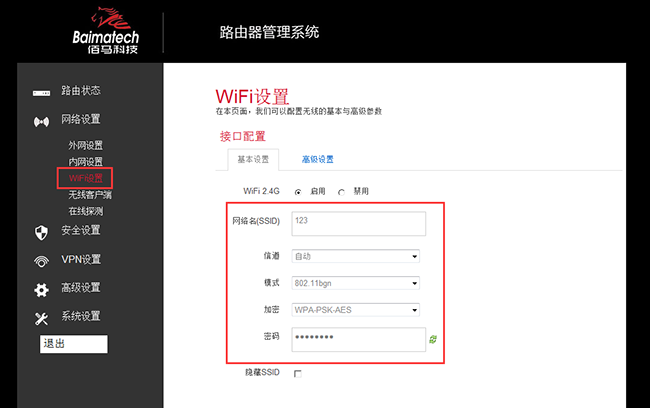
Task: Switch to the 高级设置 tab
Action: point(317,160)
